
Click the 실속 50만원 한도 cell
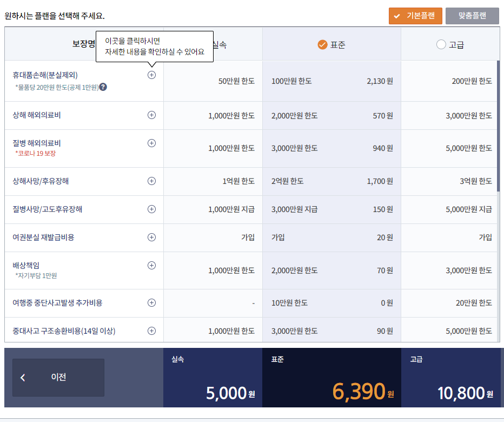click(x=236, y=81)
